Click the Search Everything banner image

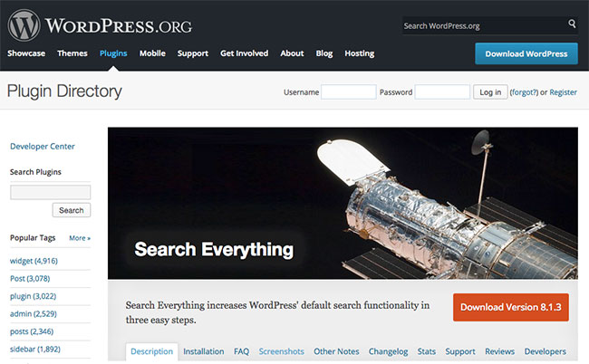pyautogui.click(x=343, y=203)
